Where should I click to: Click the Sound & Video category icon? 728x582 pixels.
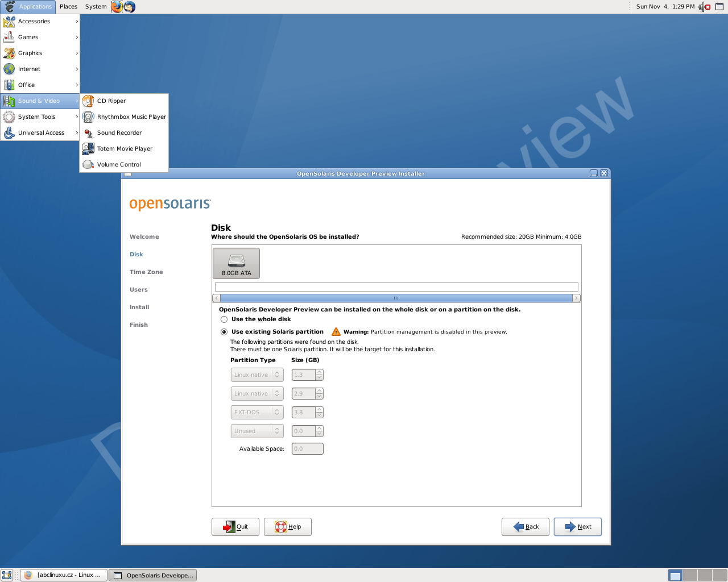click(9, 101)
